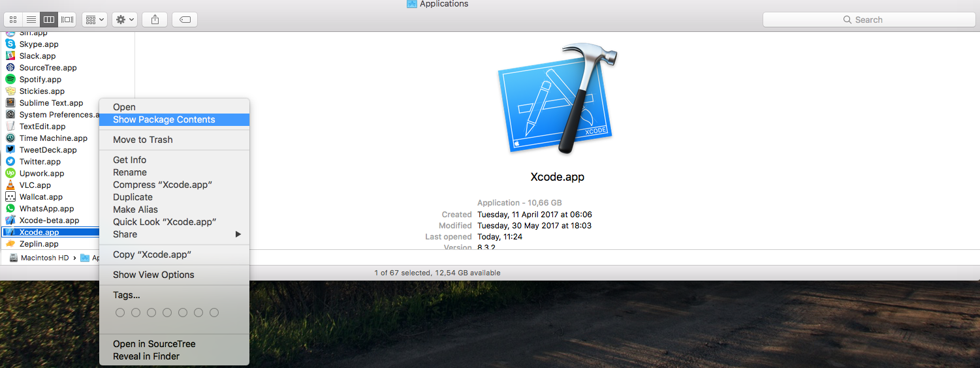Click the last tag color circle
The image size is (980, 368).
point(214,313)
